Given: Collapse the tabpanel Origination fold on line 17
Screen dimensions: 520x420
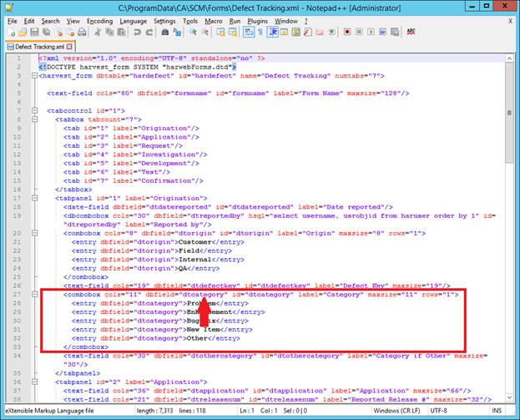Looking at the screenshot, I should pyautogui.click(x=33, y=197).
